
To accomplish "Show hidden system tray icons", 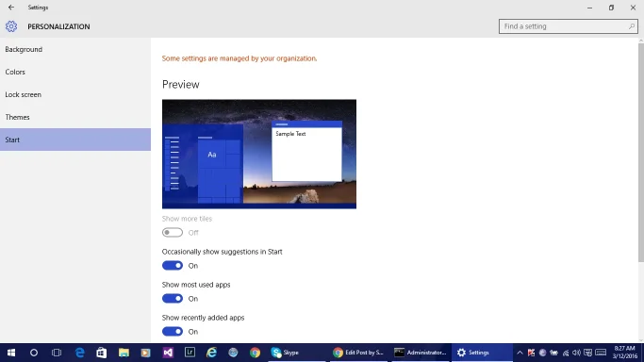I will click(x=520, y=353).
